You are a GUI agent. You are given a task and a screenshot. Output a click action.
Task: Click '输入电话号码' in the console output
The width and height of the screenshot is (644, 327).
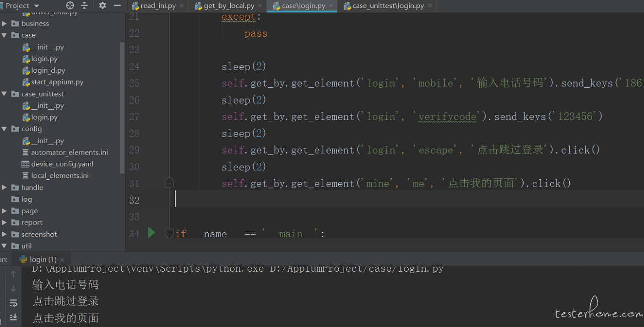click(x=65, y=285)
